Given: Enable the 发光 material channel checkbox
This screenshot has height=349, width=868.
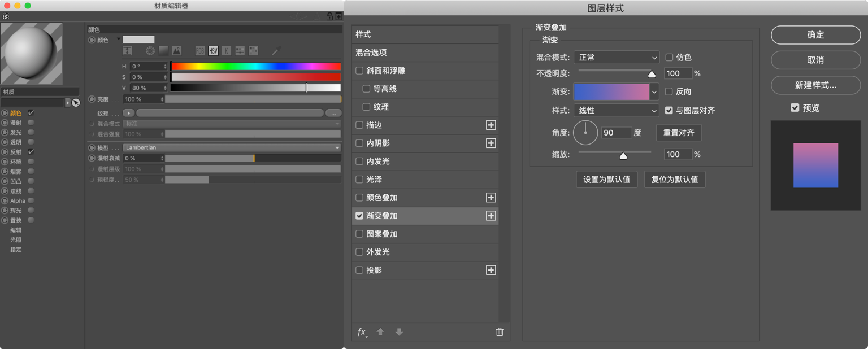Looking at the screenshot, I should [x=31, y=132].
